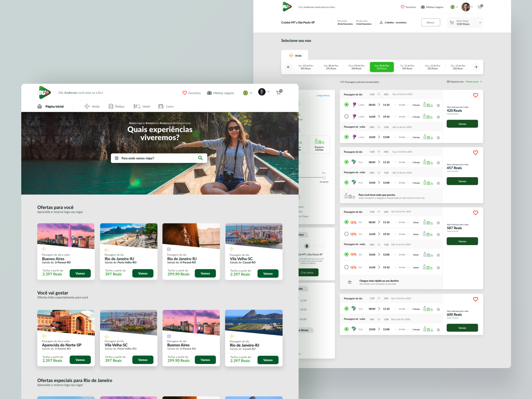Click the maximum price slider handle

[324, 178]
